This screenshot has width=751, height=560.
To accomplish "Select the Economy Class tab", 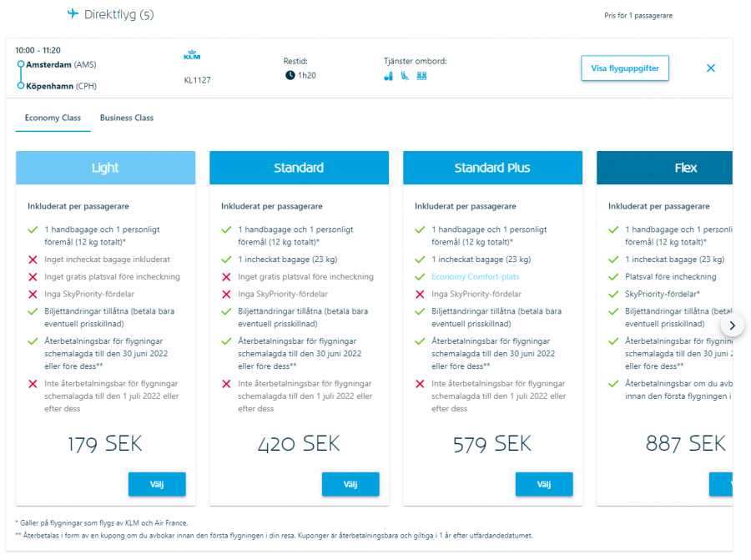I will coord(53,118).
